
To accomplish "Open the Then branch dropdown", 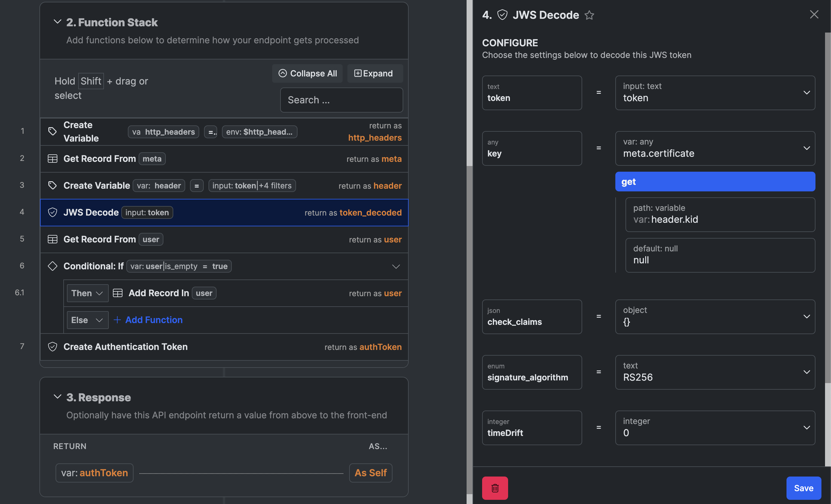I will coord(87,293).
